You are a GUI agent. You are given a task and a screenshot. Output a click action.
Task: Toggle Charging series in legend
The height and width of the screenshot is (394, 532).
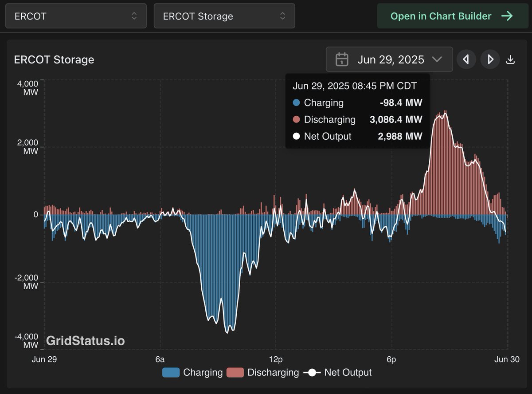click(192, 372)
